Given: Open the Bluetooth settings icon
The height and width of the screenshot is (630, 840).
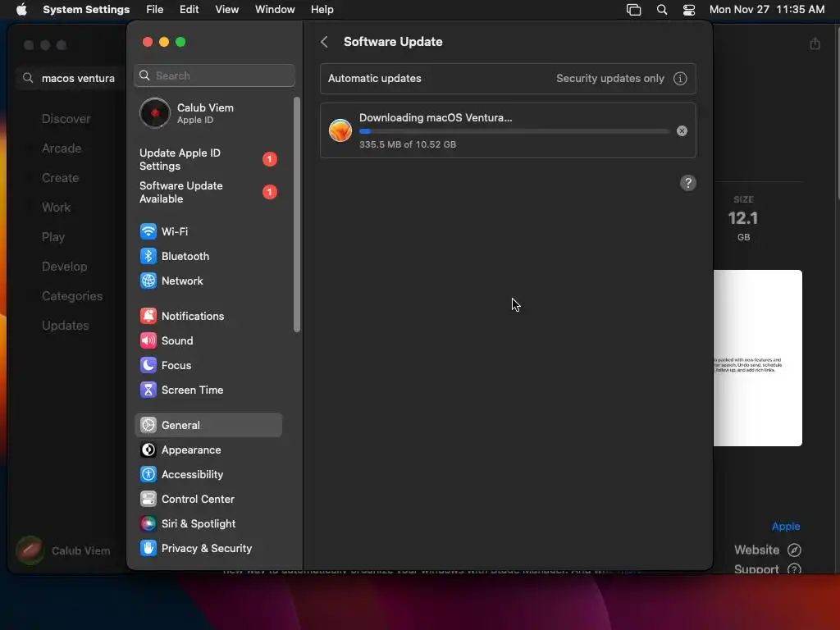Looking at the screenshot, I should pyautogui.click(x=148, y=256).
